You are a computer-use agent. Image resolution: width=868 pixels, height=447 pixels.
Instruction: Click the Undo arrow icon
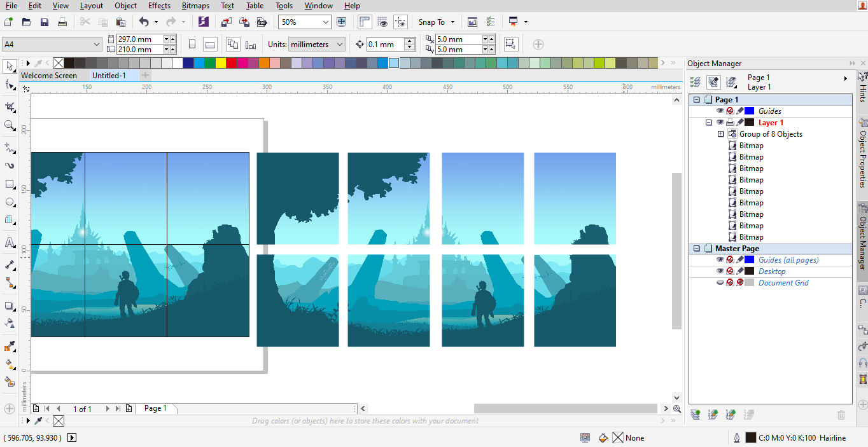[x=144, y=22]
